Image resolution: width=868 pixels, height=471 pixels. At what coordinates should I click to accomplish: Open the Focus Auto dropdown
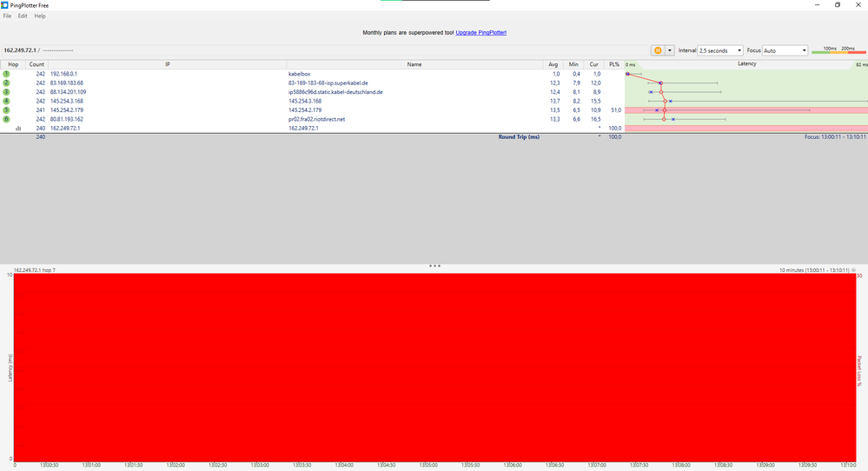click(x=785, y=50)
